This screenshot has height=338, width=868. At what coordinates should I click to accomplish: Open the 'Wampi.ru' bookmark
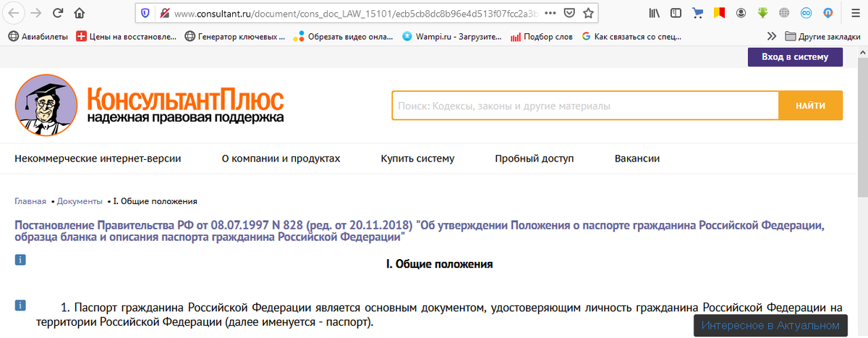click(x=453, y=36)
